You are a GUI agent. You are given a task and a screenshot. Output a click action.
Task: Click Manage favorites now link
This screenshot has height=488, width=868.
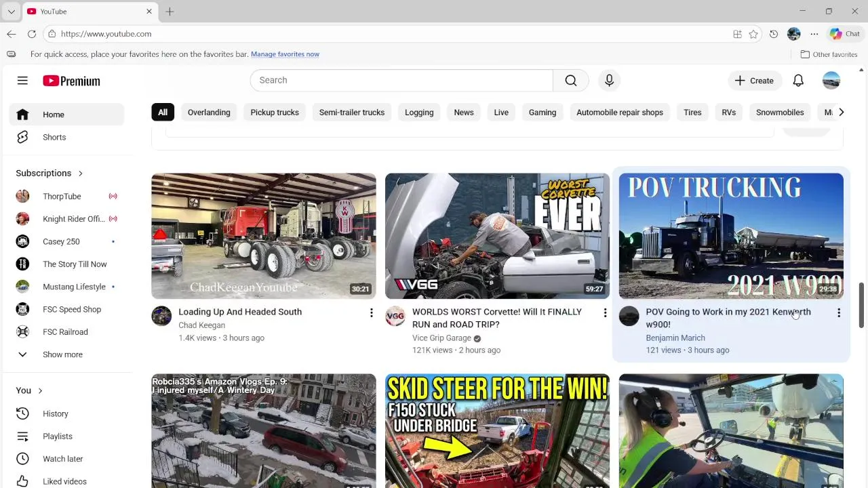coord(285,54)
